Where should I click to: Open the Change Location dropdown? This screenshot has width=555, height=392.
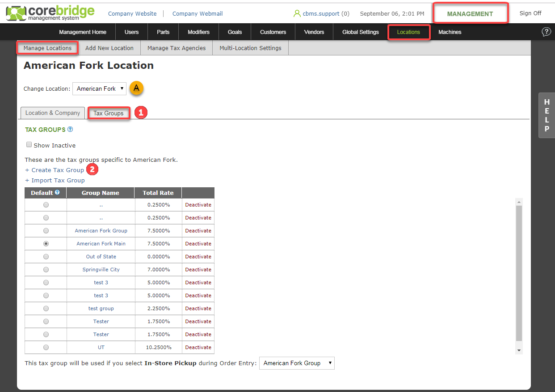click(99, 89)
